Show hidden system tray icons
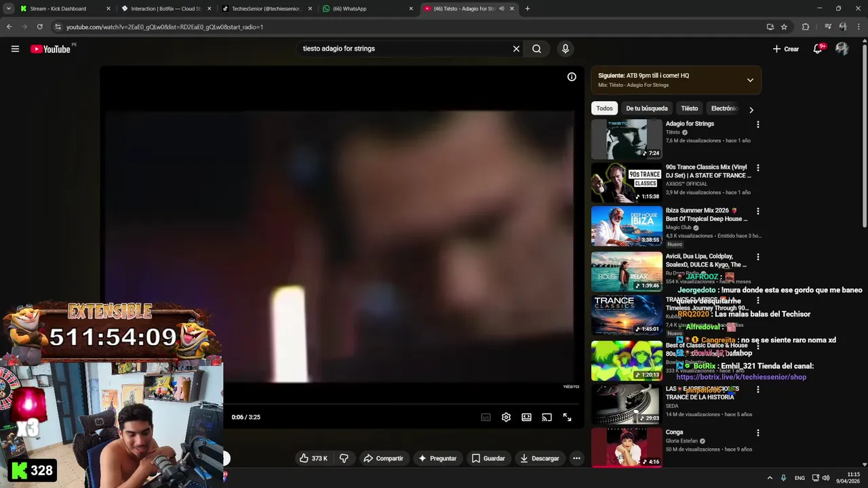 click(769, 478)
